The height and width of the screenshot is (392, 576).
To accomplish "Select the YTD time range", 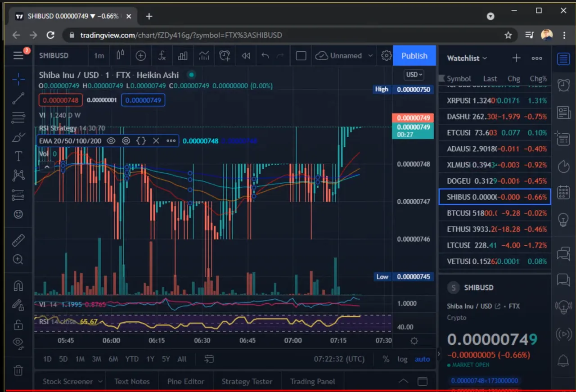I will (x=132, y=359).
